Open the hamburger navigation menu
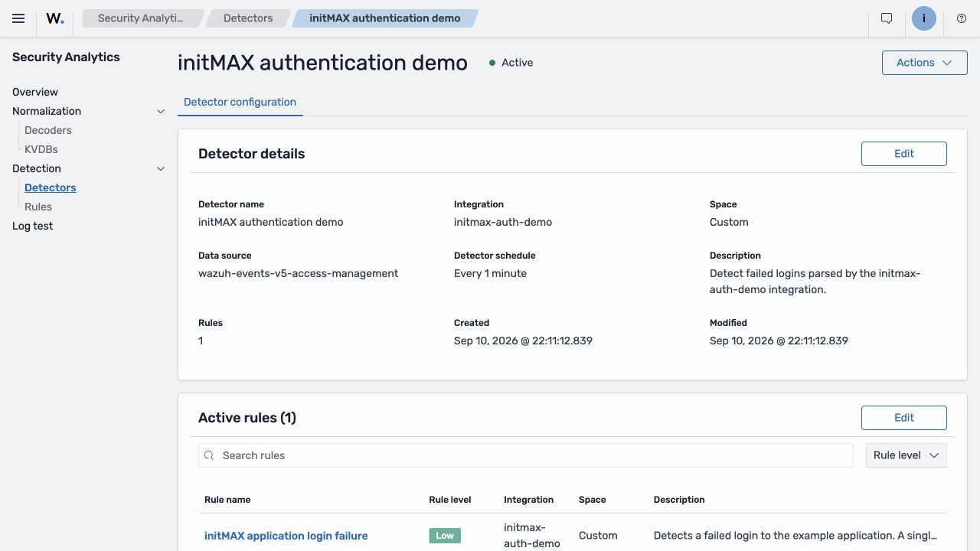Image resolution: width=980 pixels, height=551 pixels. pyautogui.click(x=18, y=18)
